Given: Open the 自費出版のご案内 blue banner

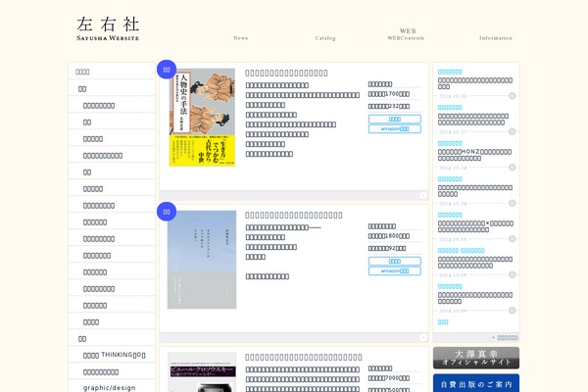Looking at the screenshot, I should coord(476,383).
